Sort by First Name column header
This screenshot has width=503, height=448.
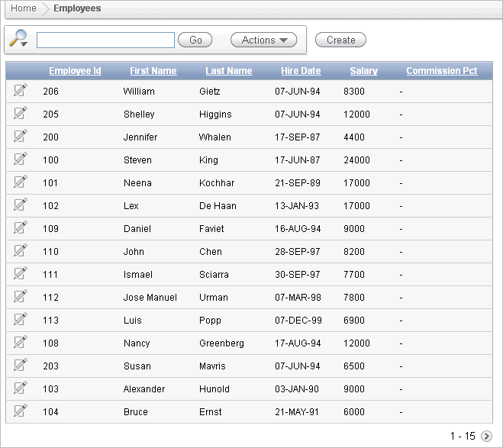point(153,70)
